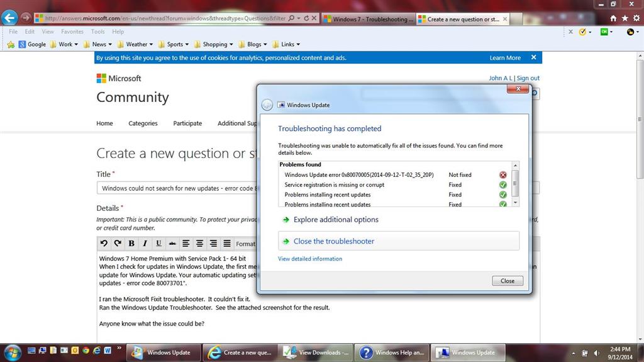Switch to View Downloads taskbar window
644x362 pixels.
coord(317,353)
